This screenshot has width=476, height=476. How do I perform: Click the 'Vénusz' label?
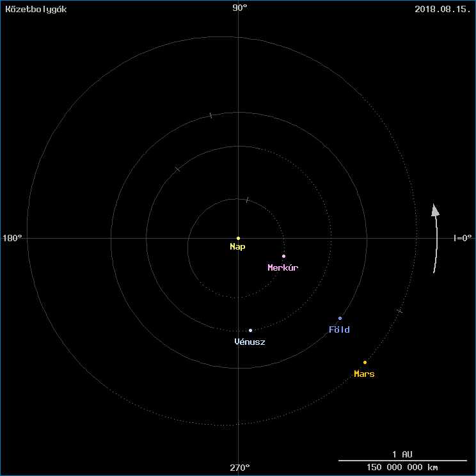coord(250,342)
